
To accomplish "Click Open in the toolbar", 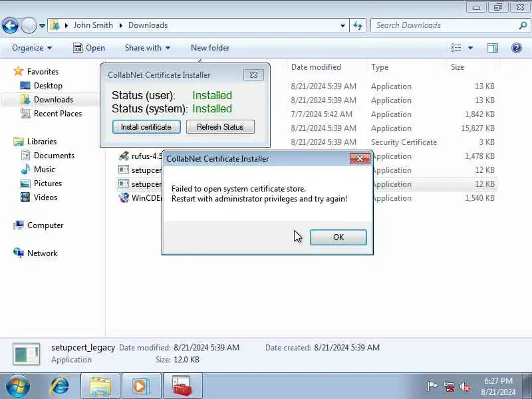I will tap(89, 48).
